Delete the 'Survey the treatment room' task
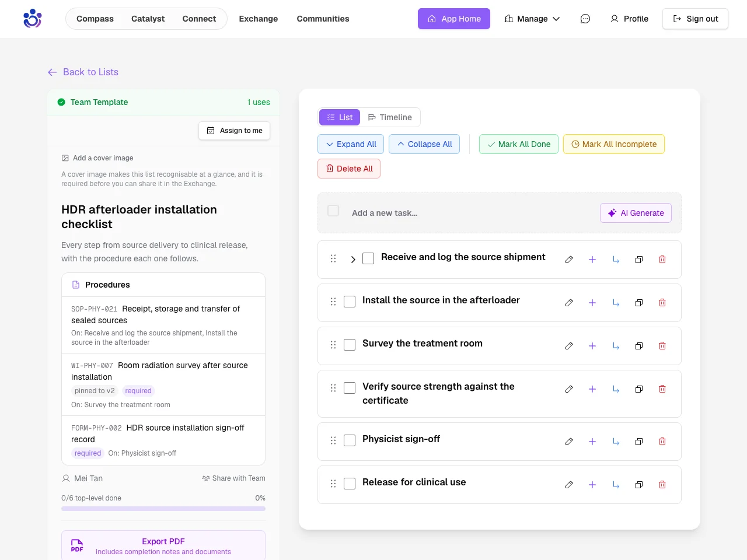Viewport: 747px width, 560px height. tap(662, 346)
